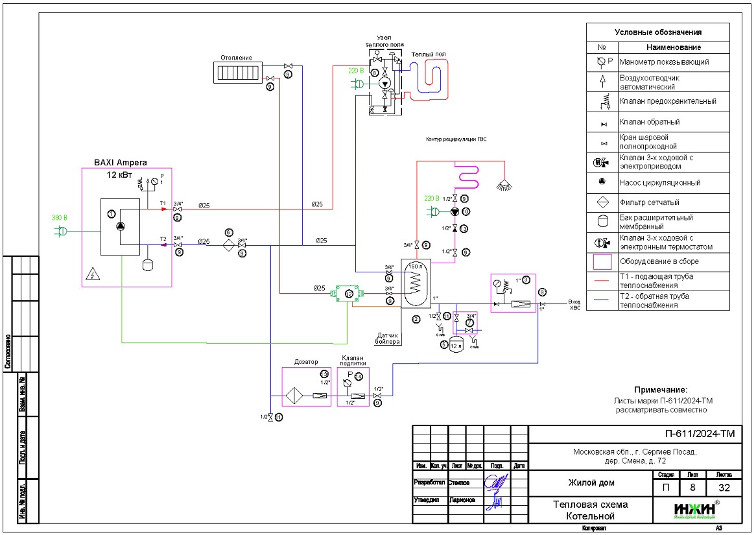Click the Манометр показывающий symbol in the legend
756x535 pixels.
(602, 62)
